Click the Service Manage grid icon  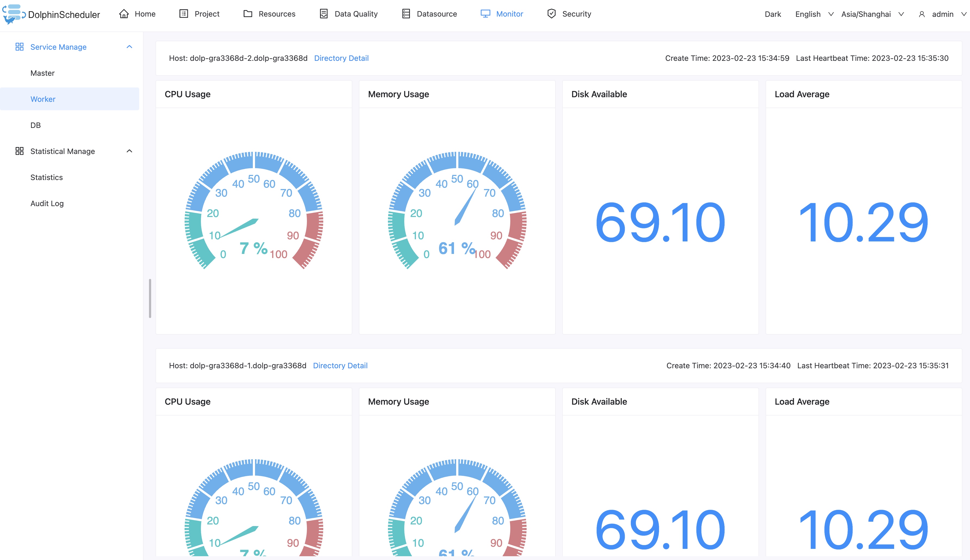pyautogui.click(x=19, y=47)
